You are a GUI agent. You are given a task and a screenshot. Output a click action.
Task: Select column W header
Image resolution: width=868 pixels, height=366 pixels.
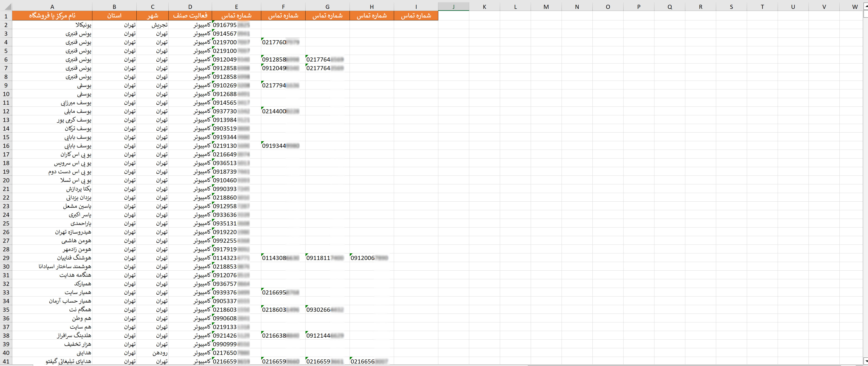[x=855, y=6]
